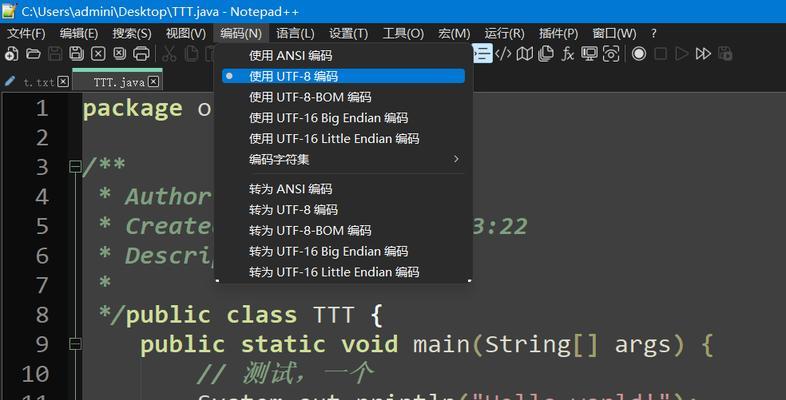Click the Stop recording square icon

click(x=661, y=54)
